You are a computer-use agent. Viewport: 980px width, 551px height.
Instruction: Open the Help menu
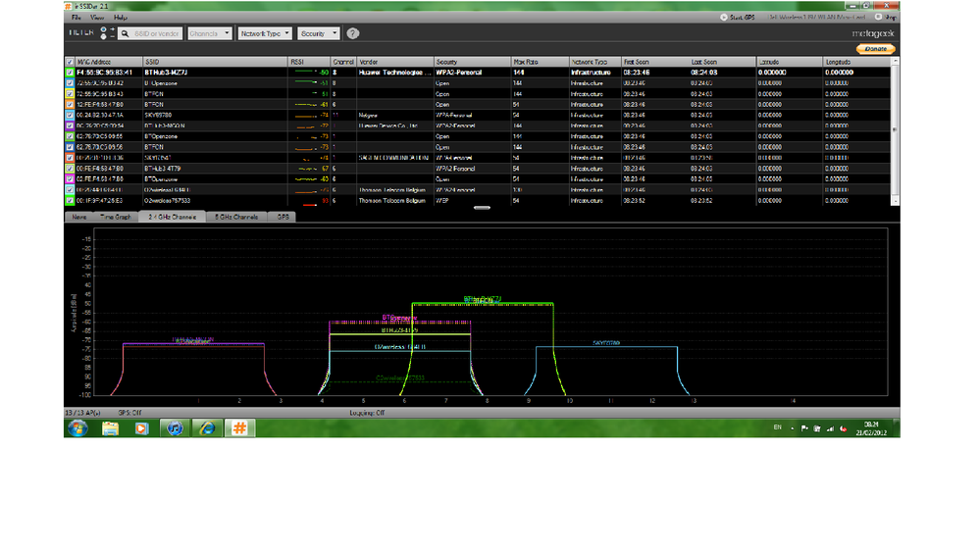point(120,18)
